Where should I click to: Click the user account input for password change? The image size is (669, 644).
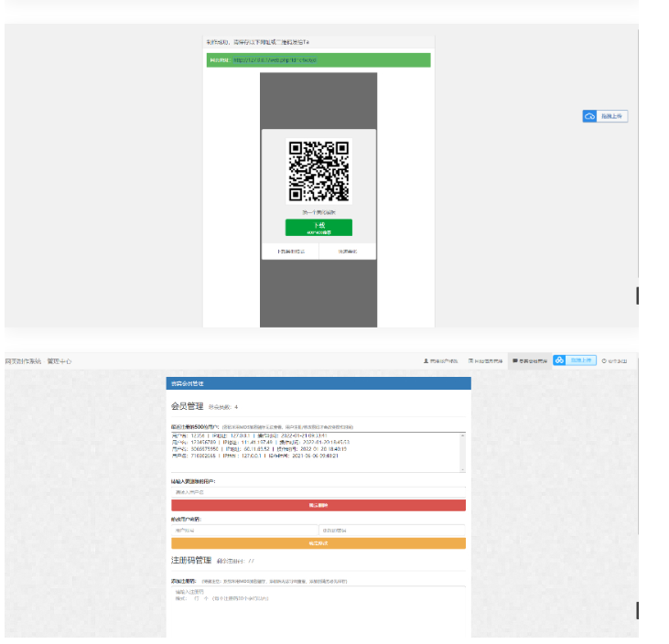tap(243, 530)
